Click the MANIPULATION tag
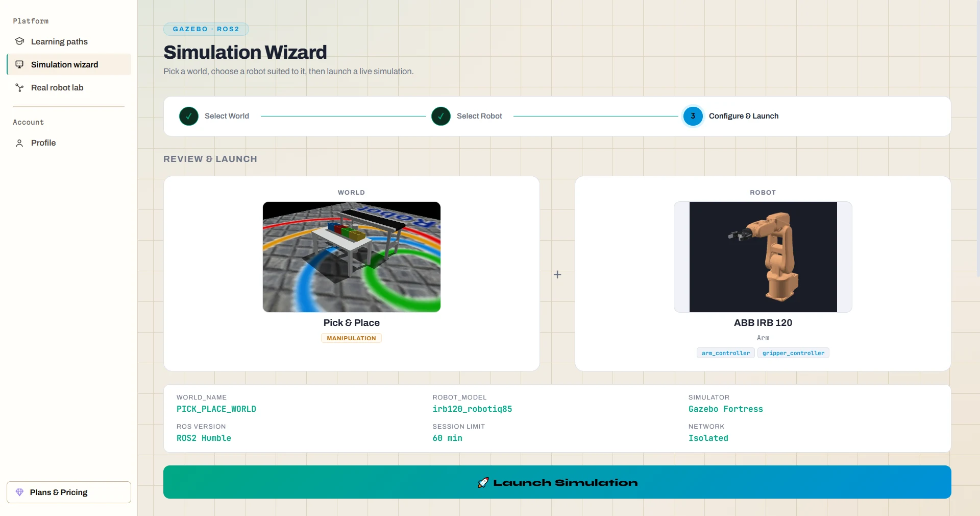The image size is (980, 516). tap(351, 338)
